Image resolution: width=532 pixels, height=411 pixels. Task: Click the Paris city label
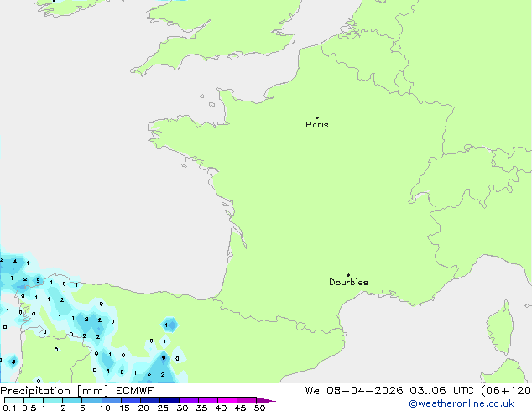317,125
